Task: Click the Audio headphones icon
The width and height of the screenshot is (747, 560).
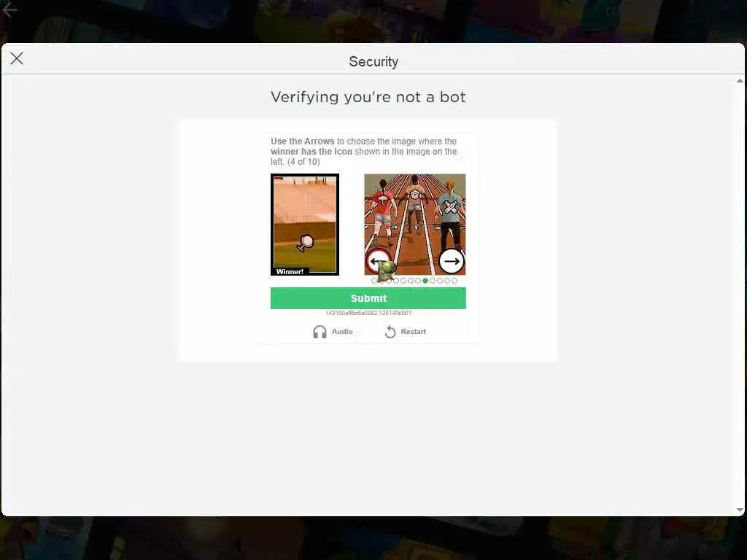Action: [x=320, y=332]
